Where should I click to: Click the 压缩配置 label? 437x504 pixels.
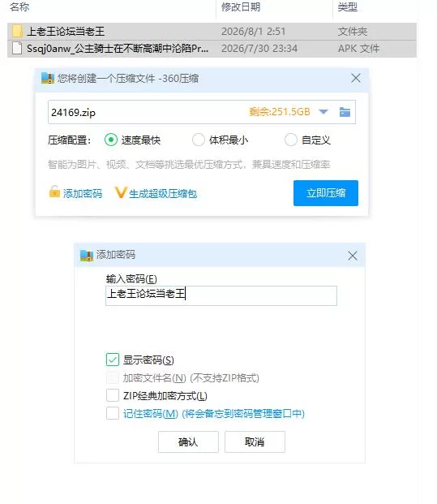coord(70,140)
